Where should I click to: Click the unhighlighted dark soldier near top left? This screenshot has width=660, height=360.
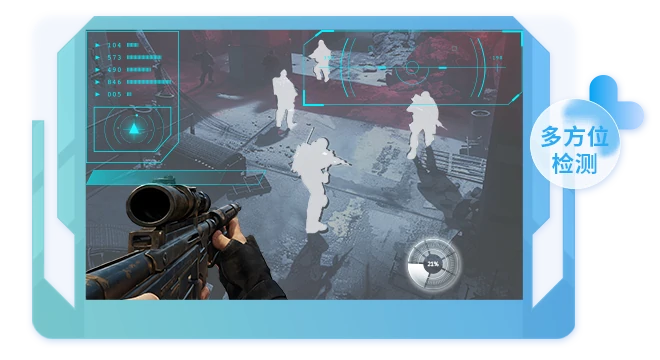click(206, 66)
